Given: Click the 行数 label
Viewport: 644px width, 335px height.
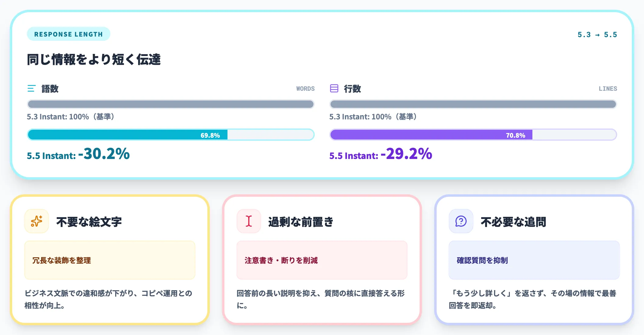Looking at the screenshot, I should [352, 89].
